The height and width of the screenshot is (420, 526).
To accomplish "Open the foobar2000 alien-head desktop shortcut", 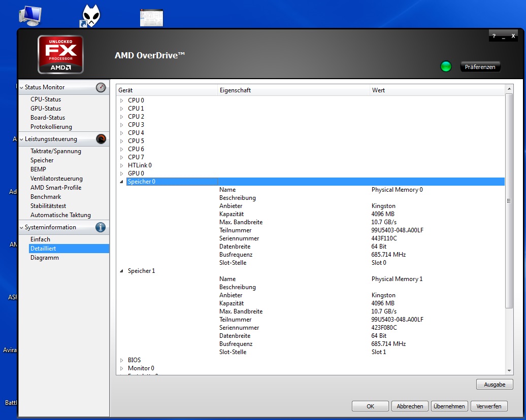I will pos(90,16).
